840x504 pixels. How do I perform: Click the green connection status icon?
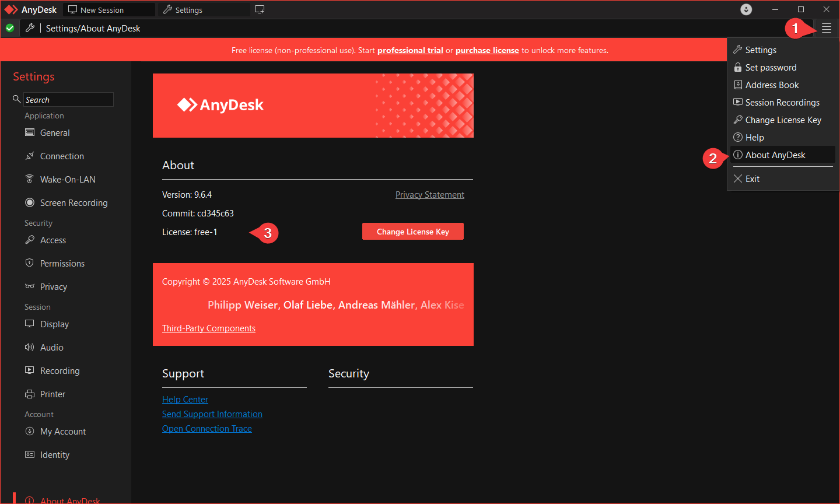[x=10, y=28]
